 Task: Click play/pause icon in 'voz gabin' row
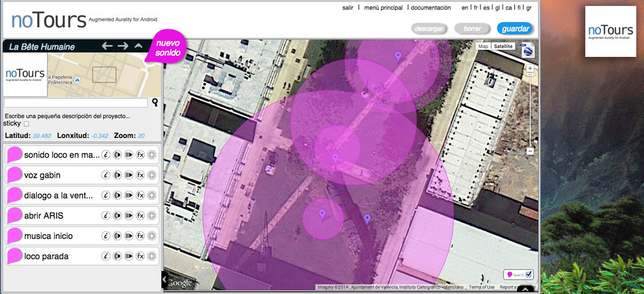point(129,175)
